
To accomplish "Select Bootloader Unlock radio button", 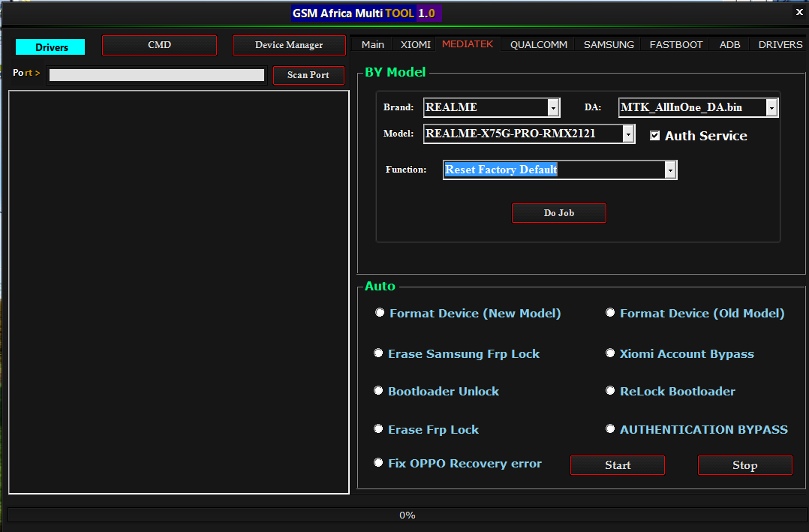I will click(378, 391).
